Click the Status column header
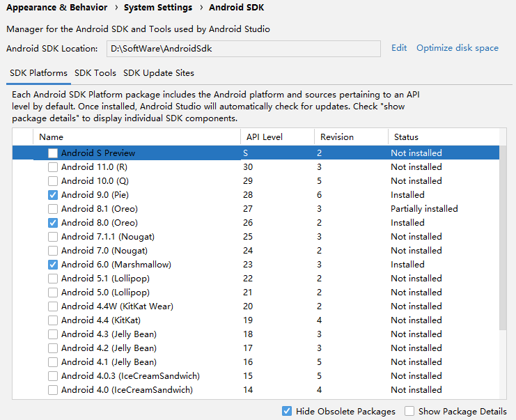The image size is (516, 420). (x=441, y=137)
